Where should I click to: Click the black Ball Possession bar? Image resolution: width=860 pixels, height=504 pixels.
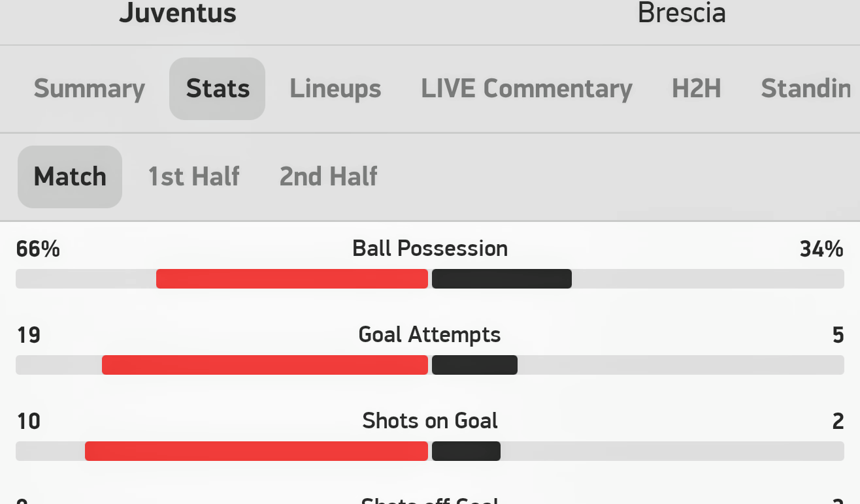pos(502,279)
